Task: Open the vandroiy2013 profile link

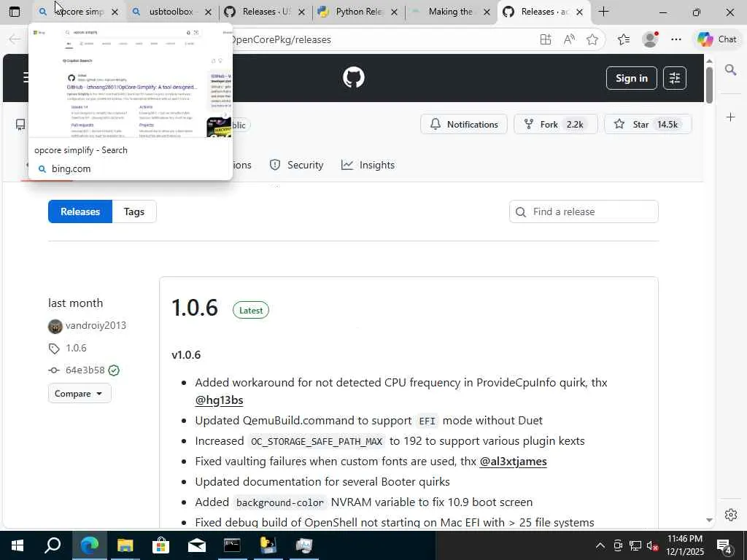Action: pos(96,326)
